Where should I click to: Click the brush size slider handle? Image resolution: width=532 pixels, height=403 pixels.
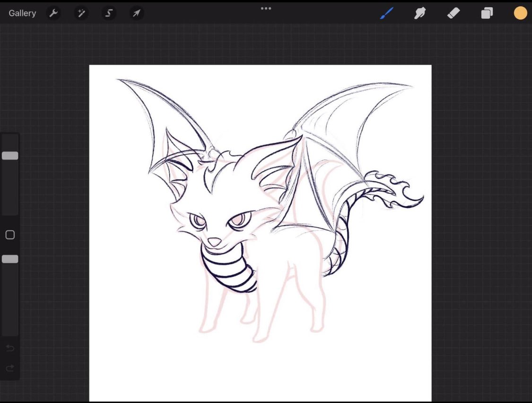pyautogui.click(x=10, y=156)
